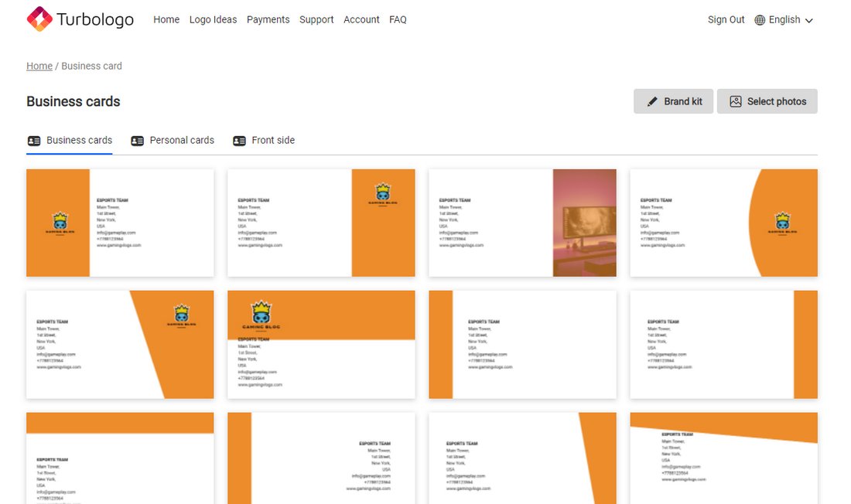Click the 'Business card' breadcrumb text
The image size is (851, 504).
92,66
